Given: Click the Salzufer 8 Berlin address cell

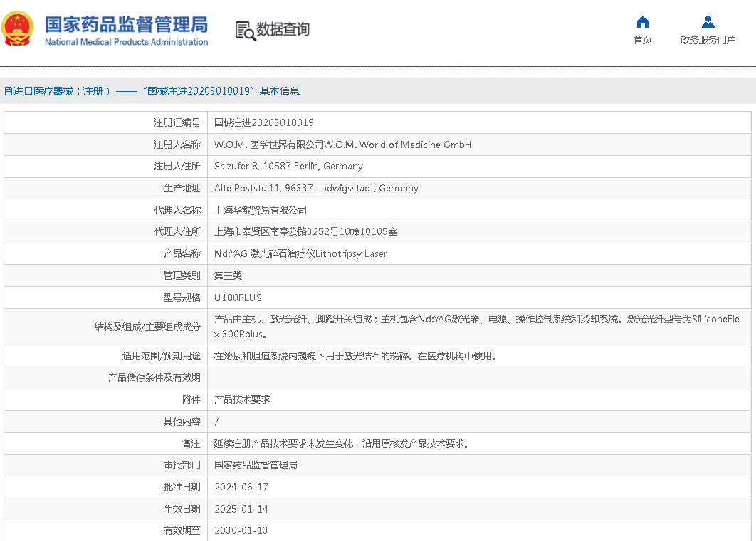Looking at the screenshot, I should click(288, 167).
